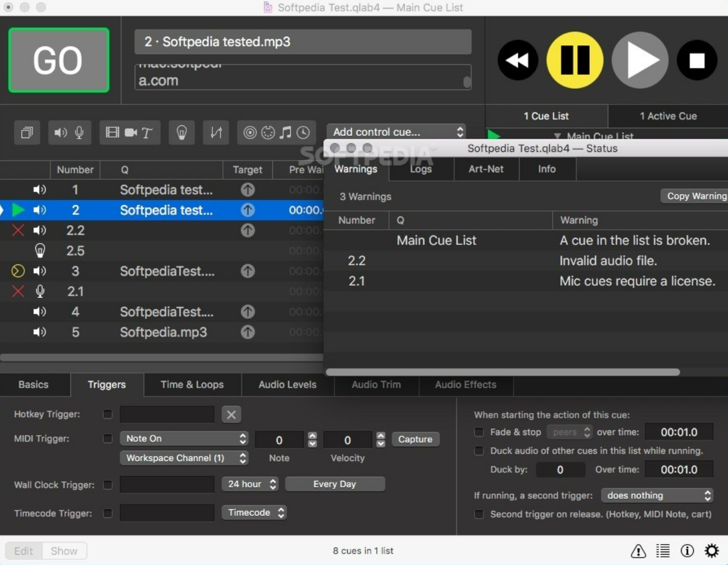728x565 pixels.
Task: Click the target arrow icon for cue 2.2
Action: (x=248, y=230)
